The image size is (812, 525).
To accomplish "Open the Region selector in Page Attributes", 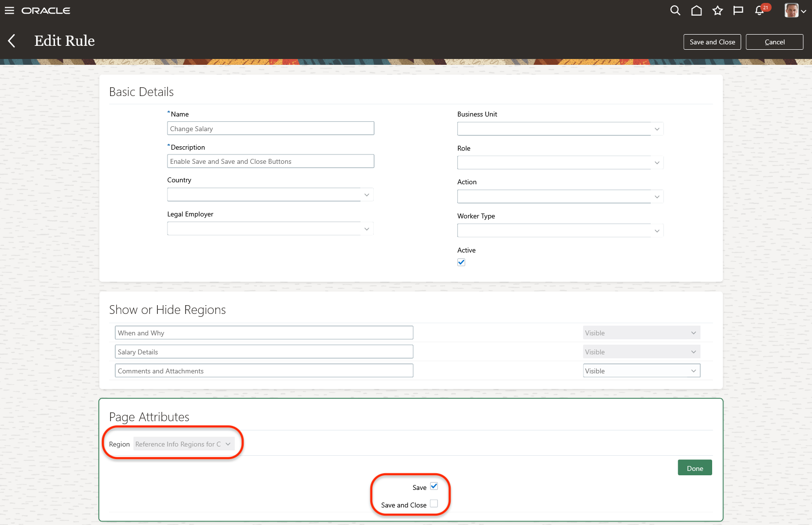I will point(184,444).
